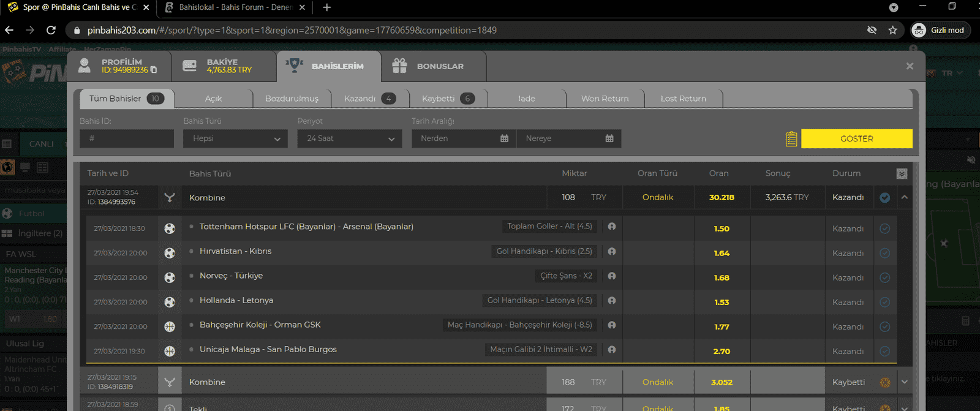The height and width of the screenshot is (411, 980).
Task: Collapse the winning Kombine bet row
Action: click(x=904, y=197)
